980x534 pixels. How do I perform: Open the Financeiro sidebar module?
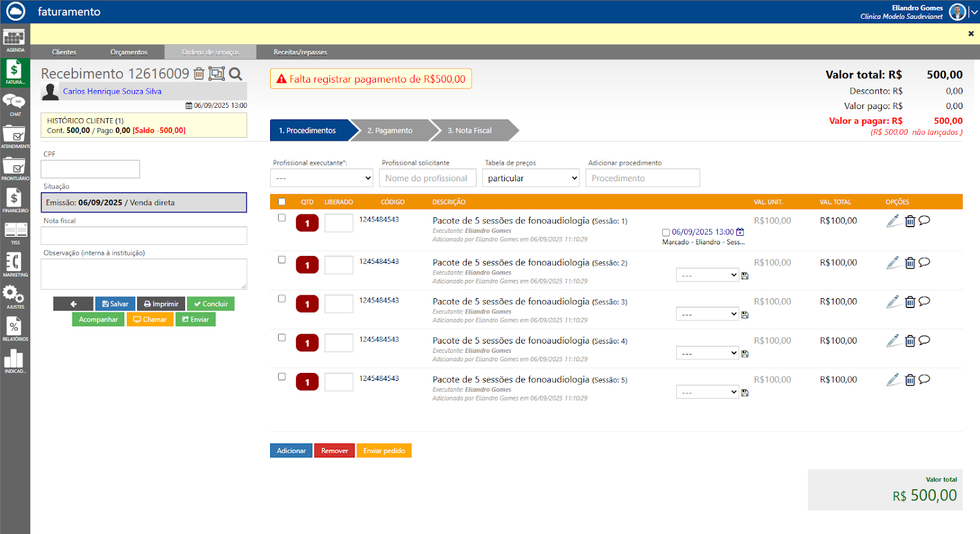pyautogui.click(x=15, y=201)
